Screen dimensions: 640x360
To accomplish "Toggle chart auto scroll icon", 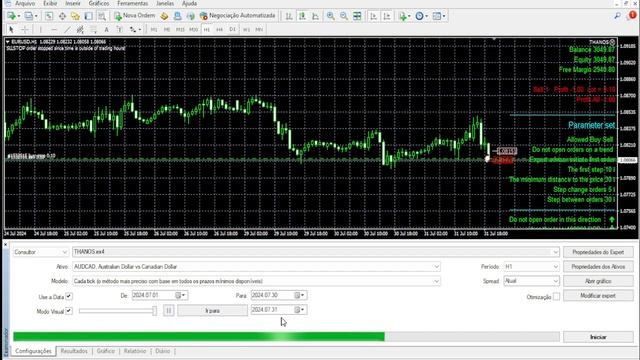I will pos(373,16).
